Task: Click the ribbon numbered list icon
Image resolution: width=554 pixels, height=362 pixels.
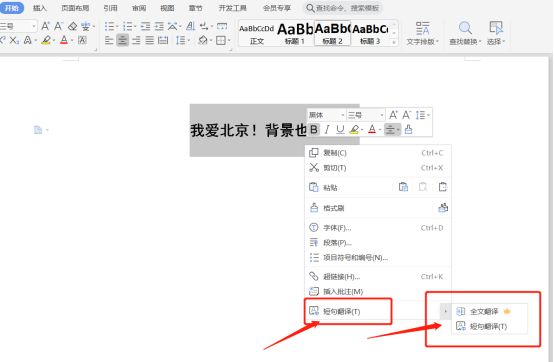Action: pos(128,26)
